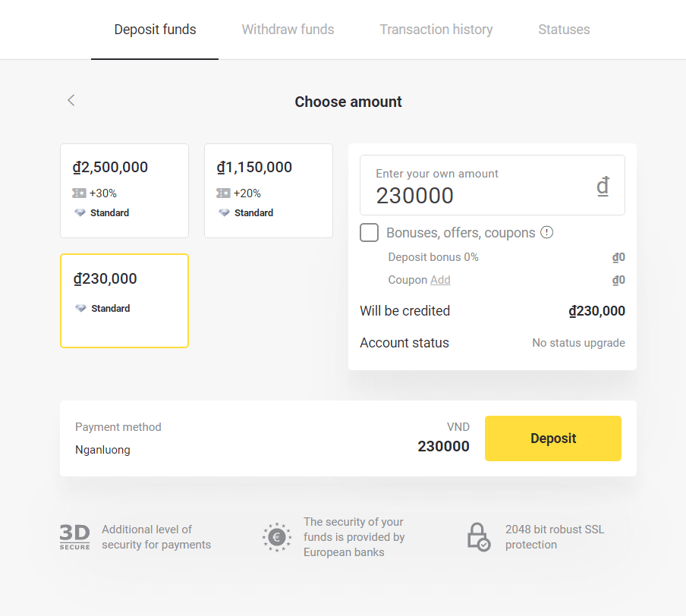
Task: Click the euro coin security icon
Action: pos(276,537)
